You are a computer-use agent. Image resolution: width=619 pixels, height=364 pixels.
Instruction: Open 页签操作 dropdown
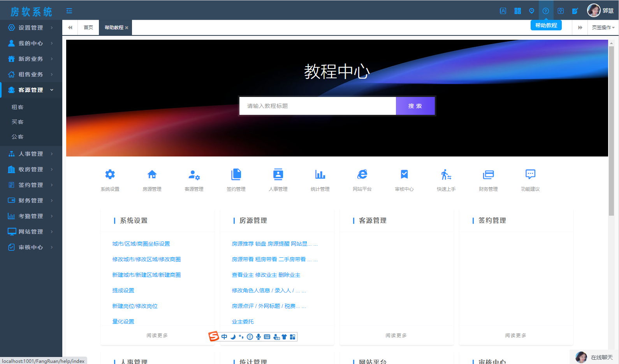coord(603,28)
